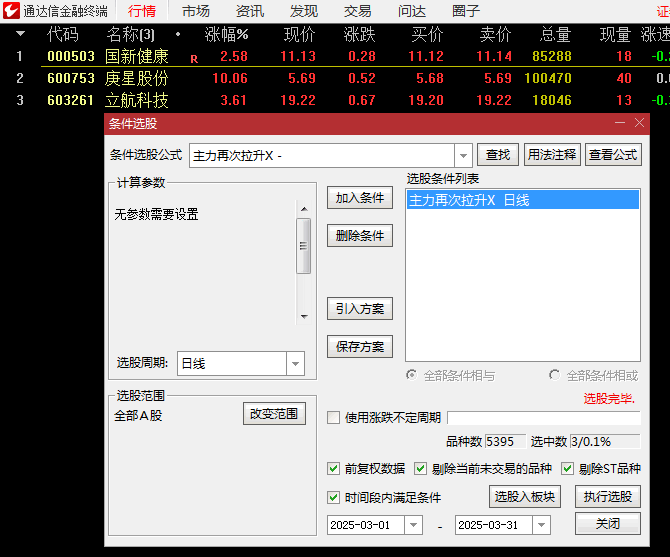Select the 全部条件相与 radio button
This screenshot has height=557, width=670.
pos(411,375)
